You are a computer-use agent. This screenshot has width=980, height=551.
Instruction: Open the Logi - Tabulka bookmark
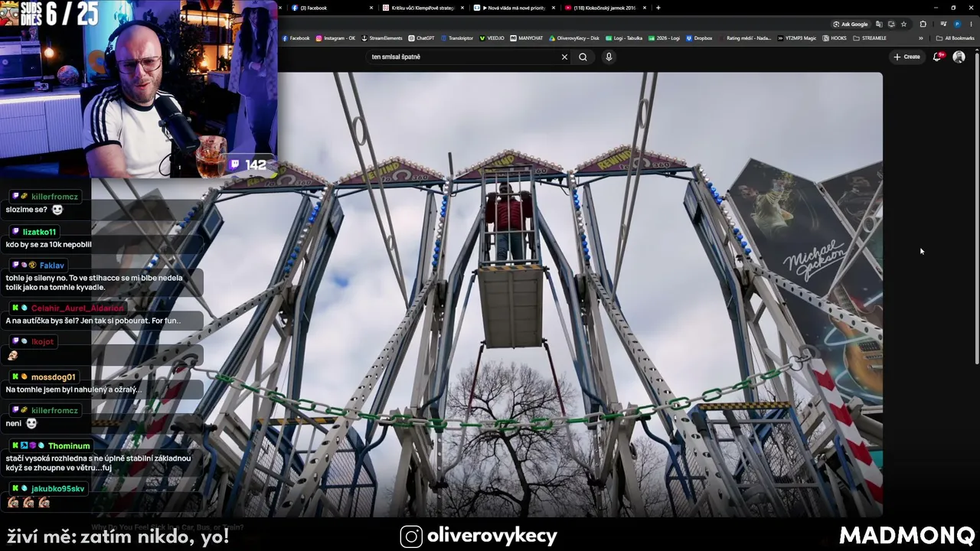(624, 37)
